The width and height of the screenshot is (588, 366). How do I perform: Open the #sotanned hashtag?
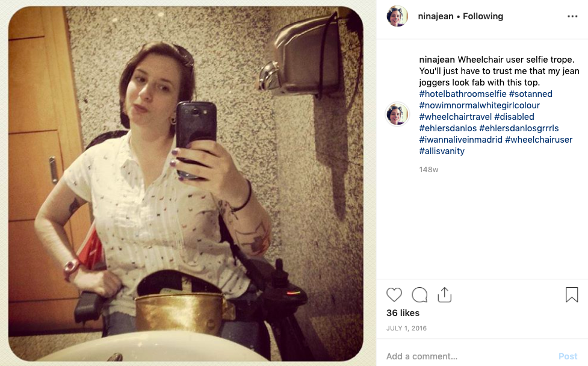(531, 94)
